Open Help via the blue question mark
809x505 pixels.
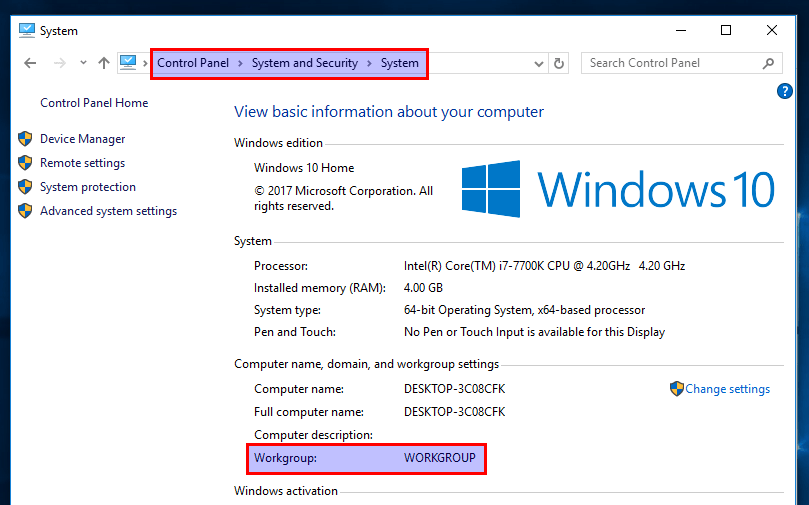point(785,92)
